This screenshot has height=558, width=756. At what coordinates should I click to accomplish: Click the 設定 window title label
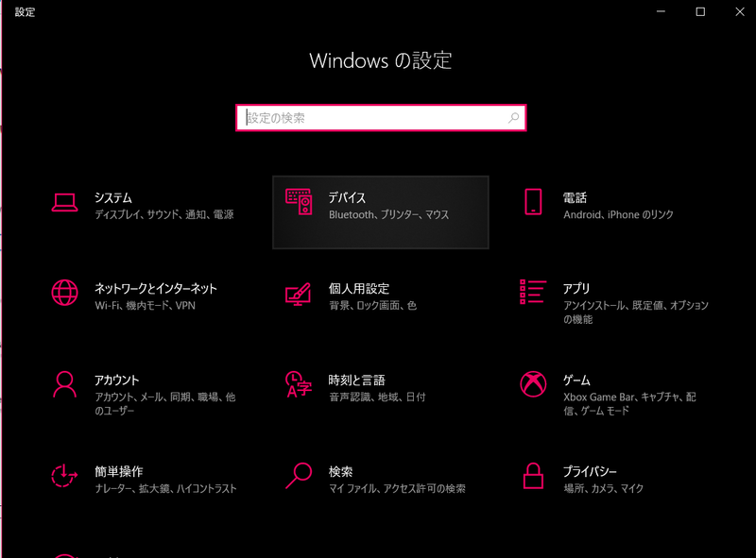coord(25,12)
